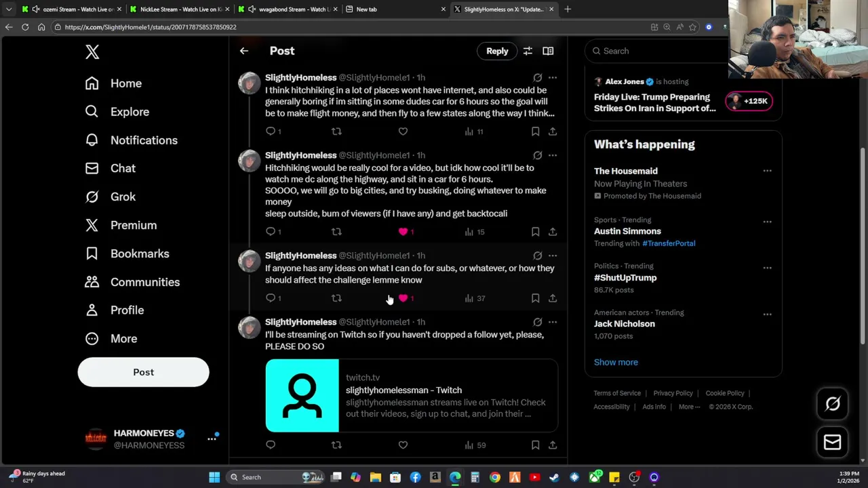Open Bookmarks in the sidebar
Viewport: 868px width, 488px height.
[x=127, y=253]
